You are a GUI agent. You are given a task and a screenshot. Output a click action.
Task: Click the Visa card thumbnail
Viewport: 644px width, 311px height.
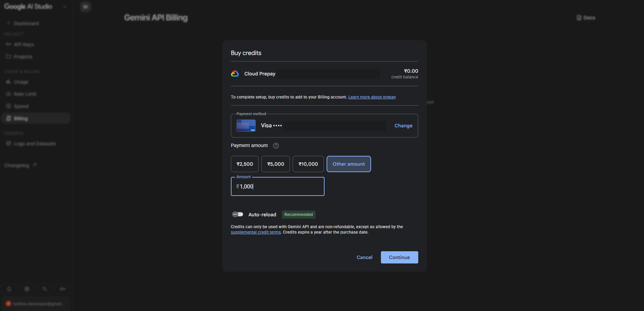pos(246,126)
